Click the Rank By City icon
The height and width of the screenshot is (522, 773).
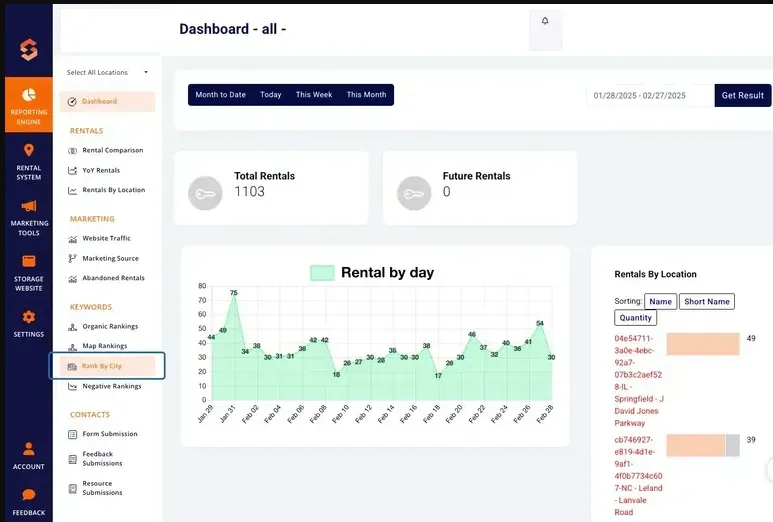(72, 366)
